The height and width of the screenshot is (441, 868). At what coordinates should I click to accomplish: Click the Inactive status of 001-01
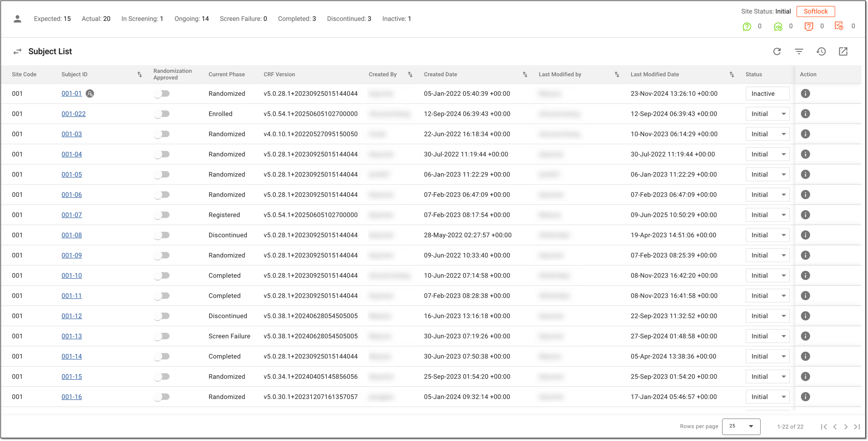768,94
